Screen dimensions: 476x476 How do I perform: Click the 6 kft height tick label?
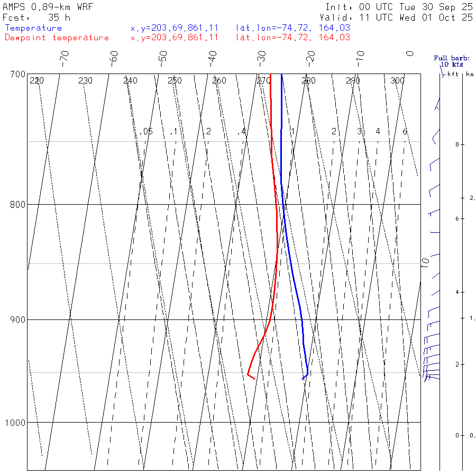pos(457,218)
